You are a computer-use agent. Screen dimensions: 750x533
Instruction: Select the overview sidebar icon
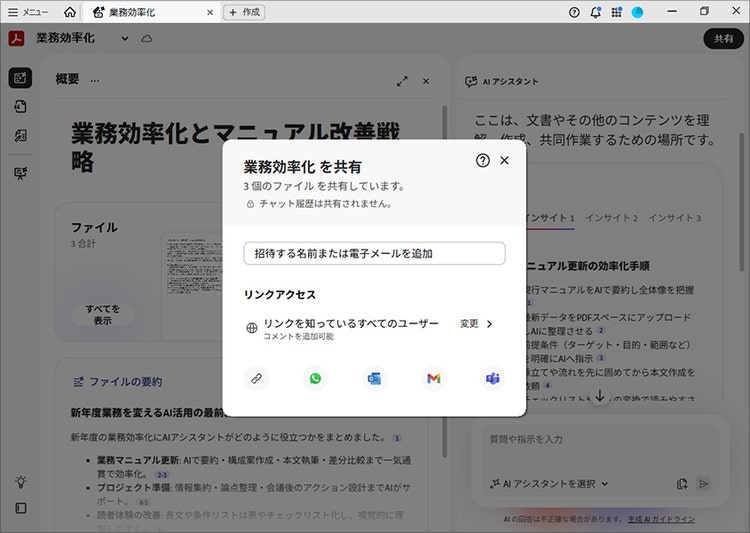tap(20, 78)
